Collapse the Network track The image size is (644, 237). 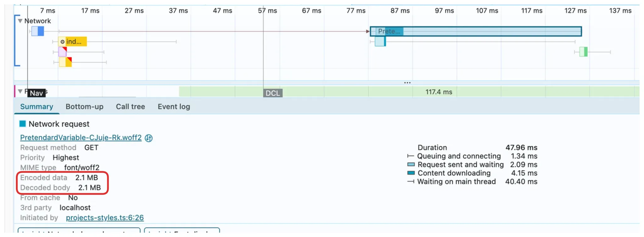pyautogui.click(x=20, y=21)
